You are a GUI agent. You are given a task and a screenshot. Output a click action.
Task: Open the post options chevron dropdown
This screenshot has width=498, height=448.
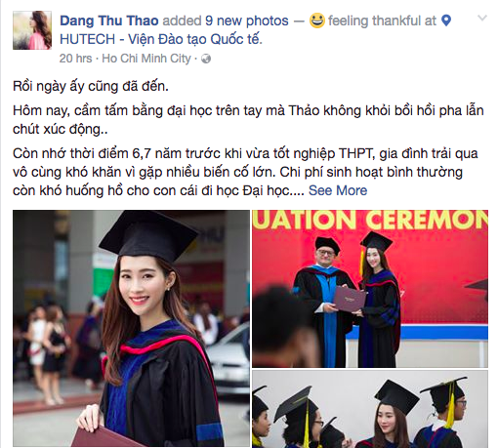tap(481, 18)
